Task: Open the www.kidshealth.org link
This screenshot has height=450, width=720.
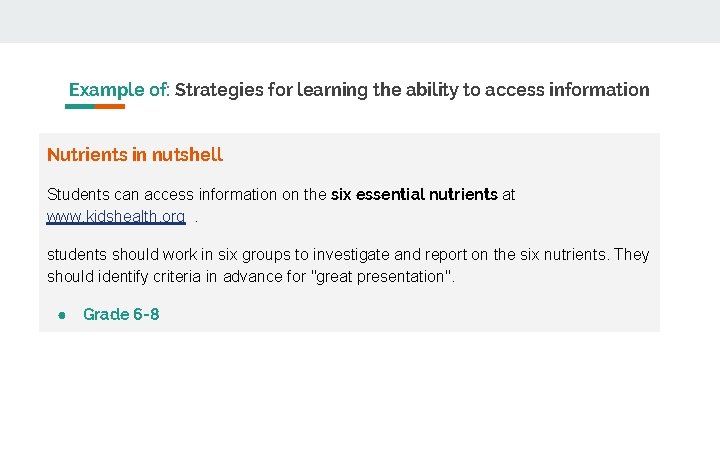Action: click(x=116, y=216)
